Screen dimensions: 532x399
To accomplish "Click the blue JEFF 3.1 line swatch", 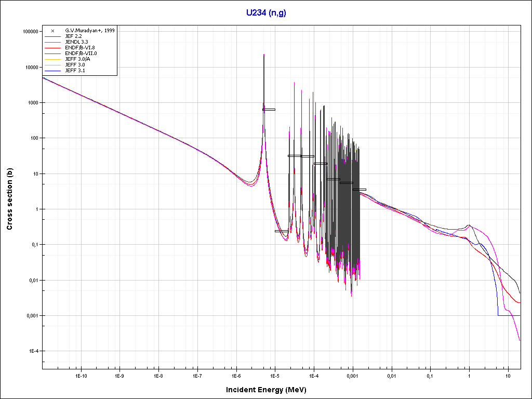I will (52, 71).
